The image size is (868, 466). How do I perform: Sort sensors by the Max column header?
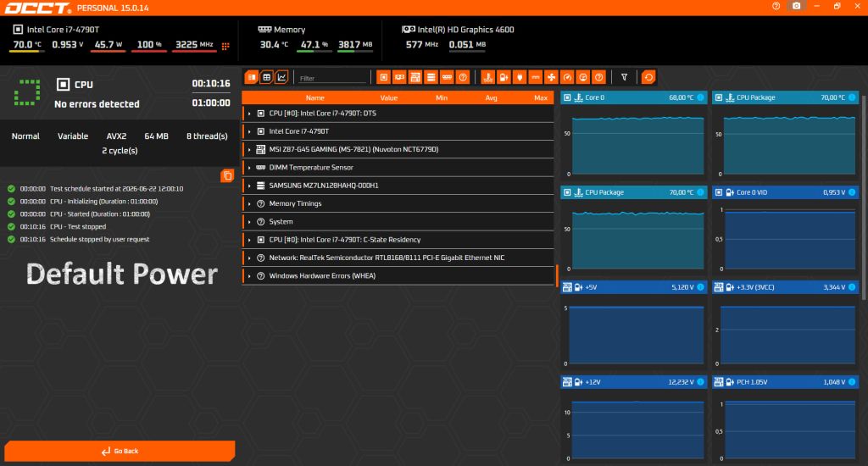click(541, 98)
